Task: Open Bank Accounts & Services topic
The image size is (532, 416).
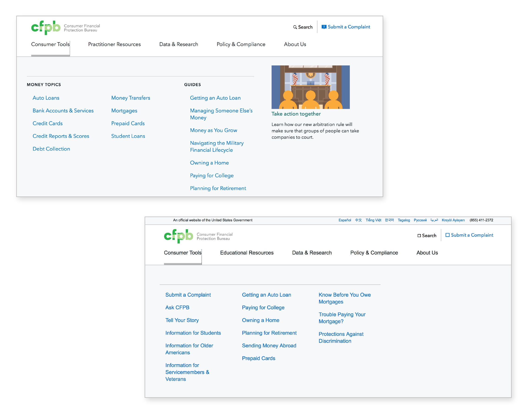Action: tap(63, 111)
